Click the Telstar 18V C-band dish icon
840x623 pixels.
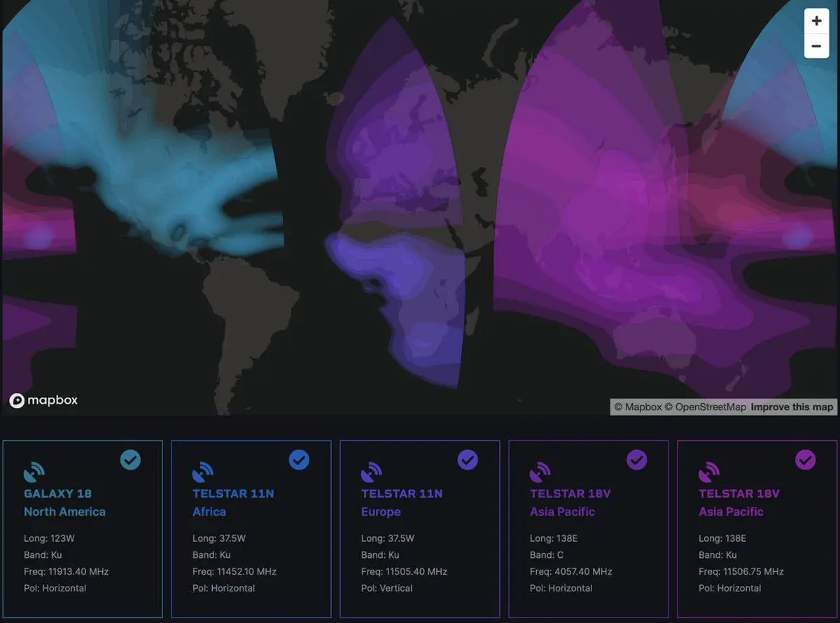[540, 472]
